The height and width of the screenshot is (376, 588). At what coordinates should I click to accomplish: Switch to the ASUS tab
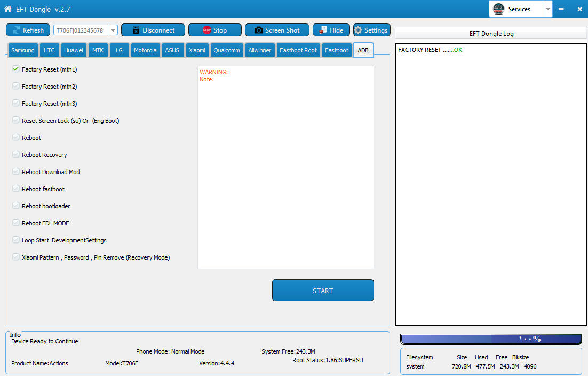tap(172, 50)
